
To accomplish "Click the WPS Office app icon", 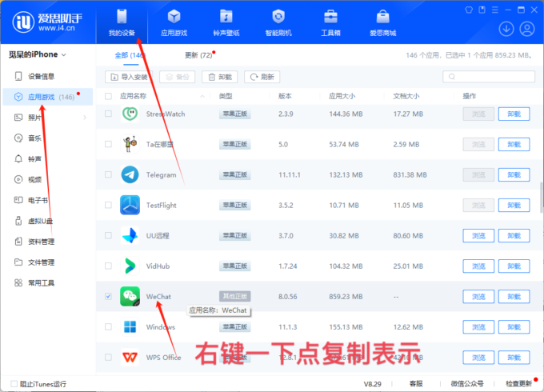I will coord(130,358).
